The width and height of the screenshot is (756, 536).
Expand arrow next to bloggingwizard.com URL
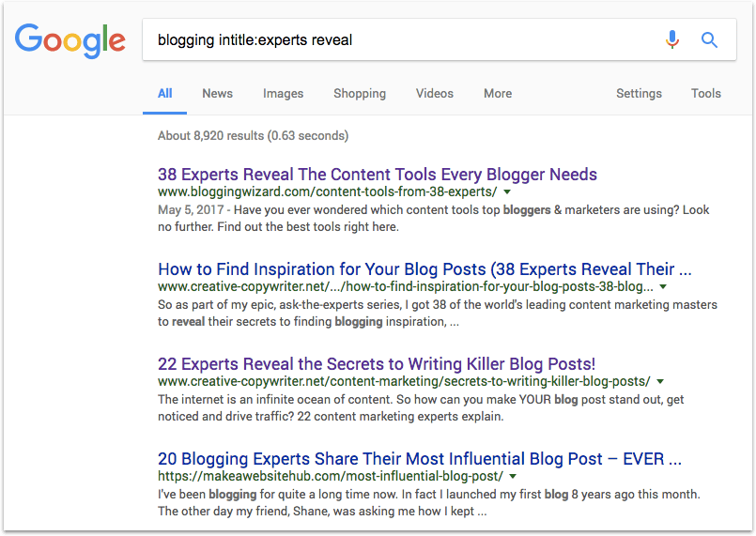pos(507,191)
